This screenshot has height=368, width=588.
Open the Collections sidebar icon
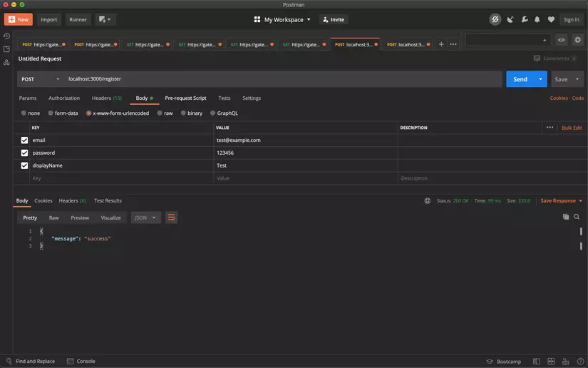pos(6,49)
